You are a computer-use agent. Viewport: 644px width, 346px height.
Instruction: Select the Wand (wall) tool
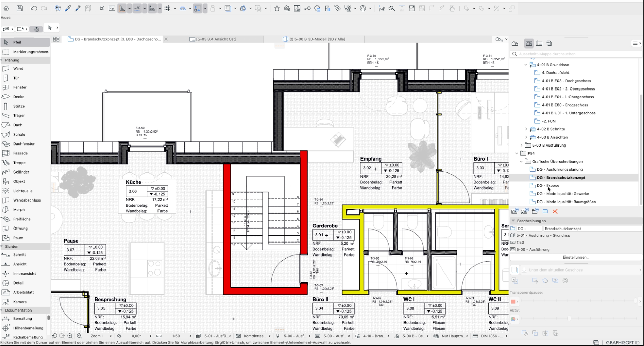point(25,68)
